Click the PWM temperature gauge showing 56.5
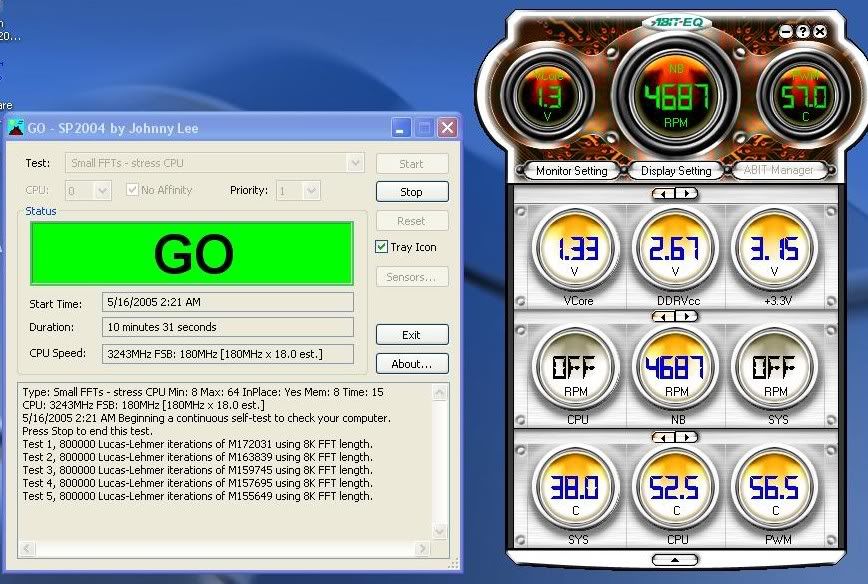This screenshot has width=868, height=584. point(774,489)
